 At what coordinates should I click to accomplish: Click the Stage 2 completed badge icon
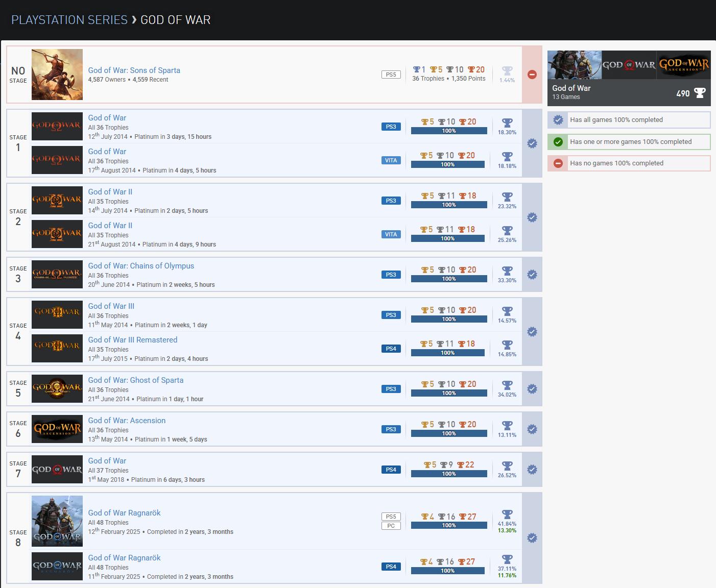532,217
